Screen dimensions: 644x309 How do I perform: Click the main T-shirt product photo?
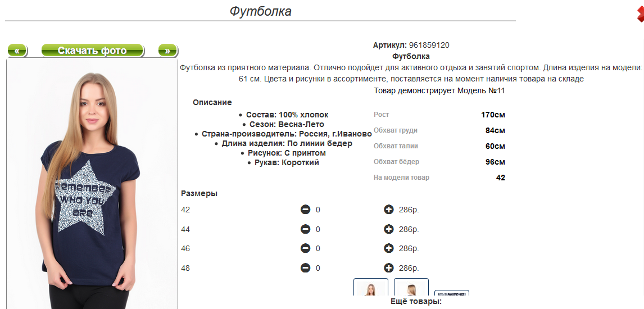coord(92,185)
